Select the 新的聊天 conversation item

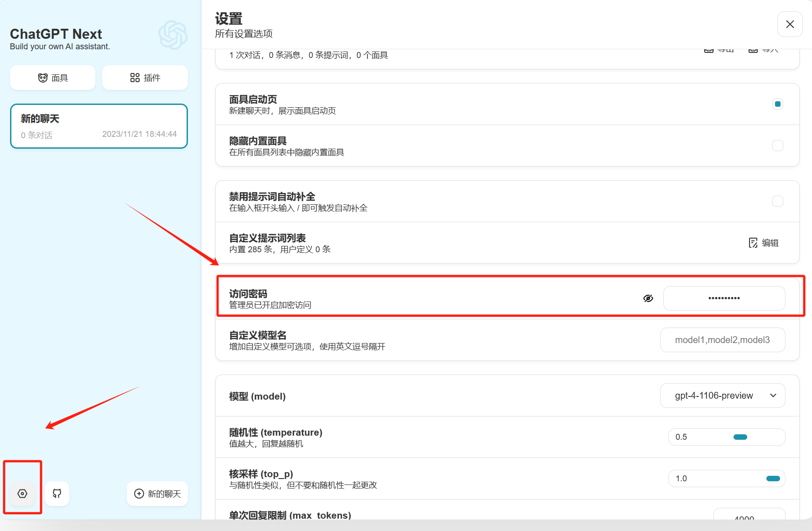pos(99,126)
